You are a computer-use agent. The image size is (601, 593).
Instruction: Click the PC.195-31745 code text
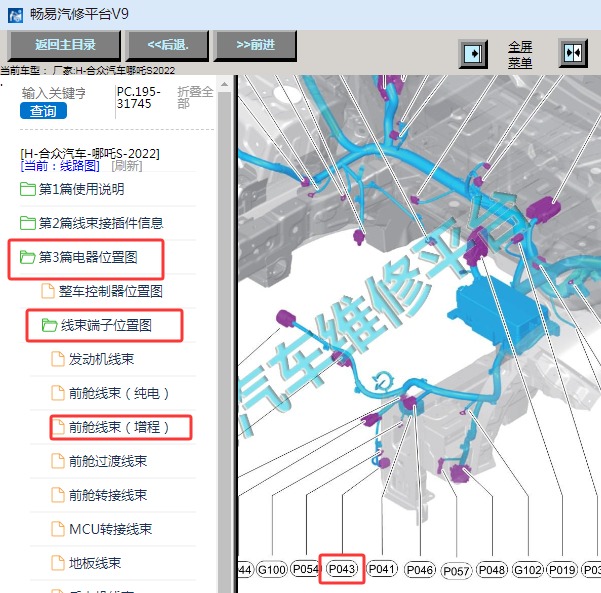(x=138, y=97)
